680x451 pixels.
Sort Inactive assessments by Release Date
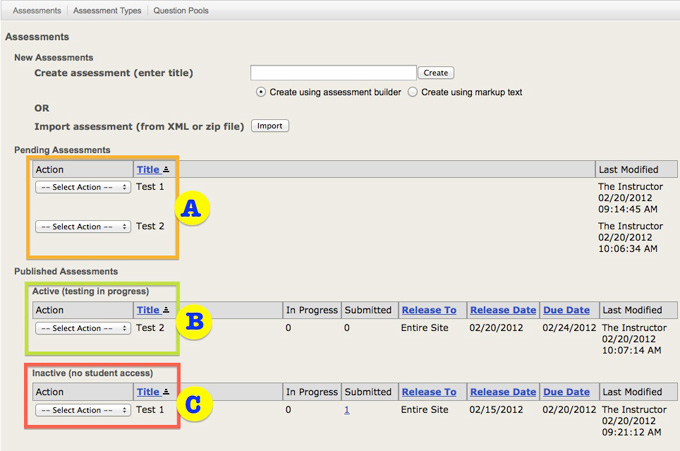pyautogui.click(x=503, y=392)
